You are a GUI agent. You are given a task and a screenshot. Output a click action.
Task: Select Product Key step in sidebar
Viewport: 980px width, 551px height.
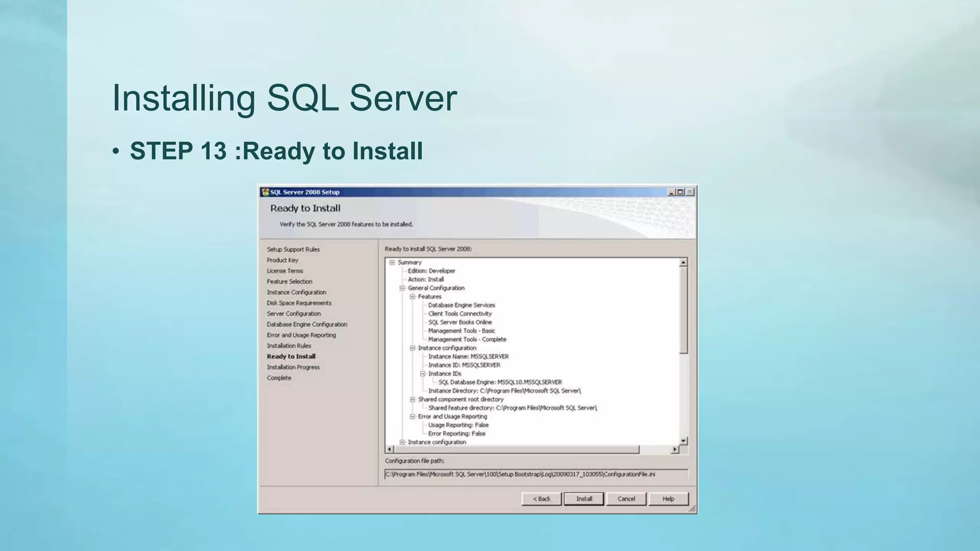coord(282,260)
